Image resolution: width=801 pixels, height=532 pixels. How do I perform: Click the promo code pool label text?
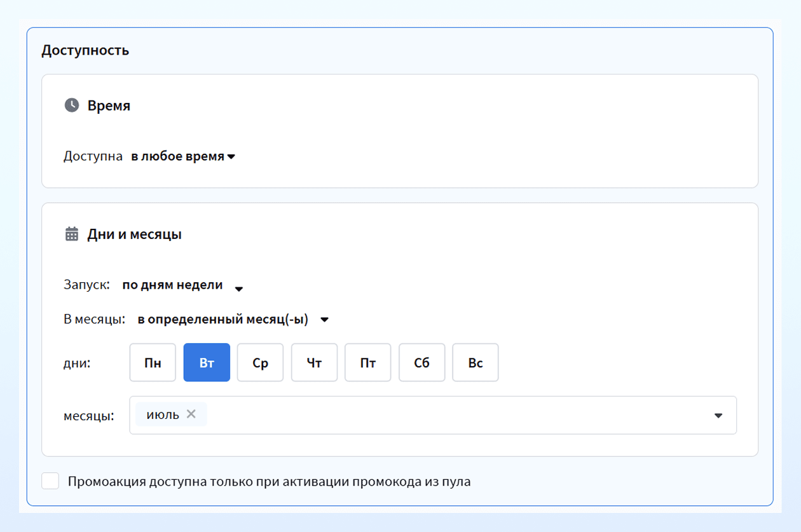(x=269, y=482)
